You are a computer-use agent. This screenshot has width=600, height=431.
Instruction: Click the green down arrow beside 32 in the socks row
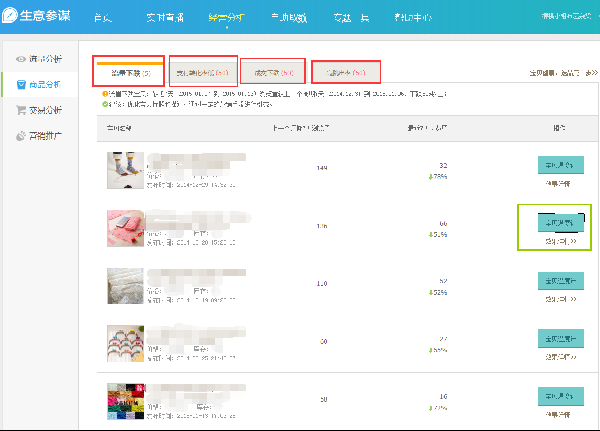[432, 176]
